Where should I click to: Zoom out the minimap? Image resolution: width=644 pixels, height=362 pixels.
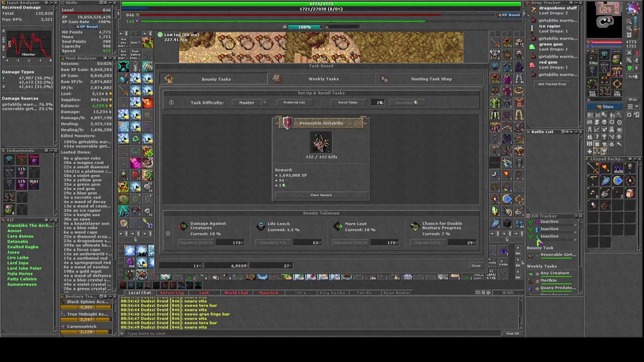click(629, 22)
